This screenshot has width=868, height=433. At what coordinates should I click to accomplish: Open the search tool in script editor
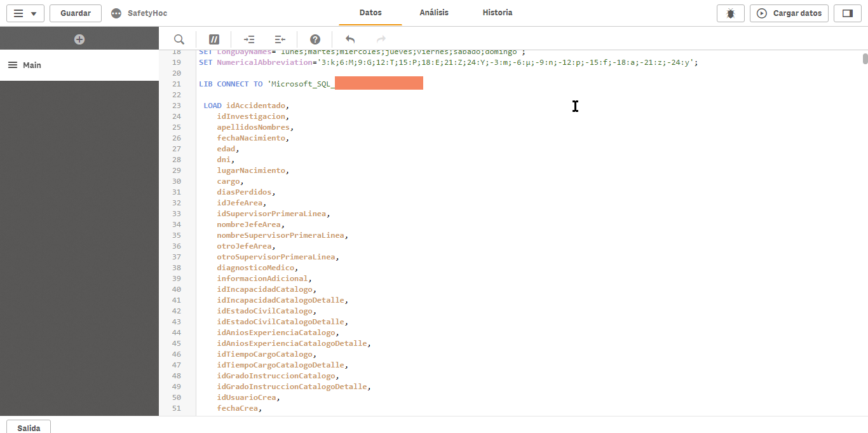[179, 39]
